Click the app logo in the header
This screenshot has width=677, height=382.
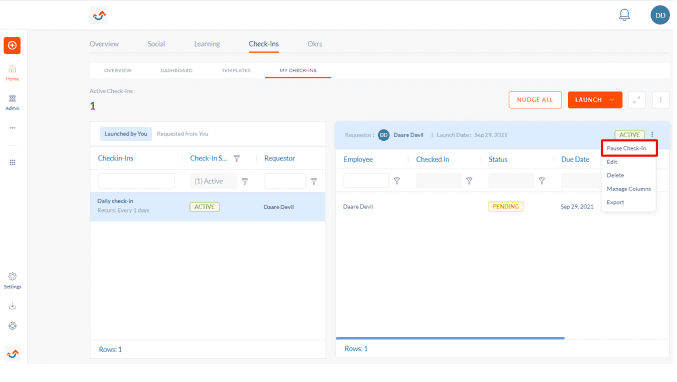(99, 16)
